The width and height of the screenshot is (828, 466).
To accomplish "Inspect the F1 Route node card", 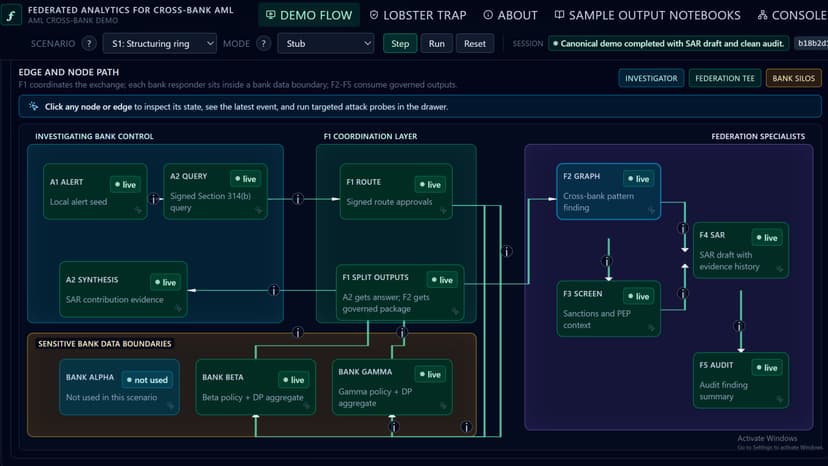I will click(396, 191).
